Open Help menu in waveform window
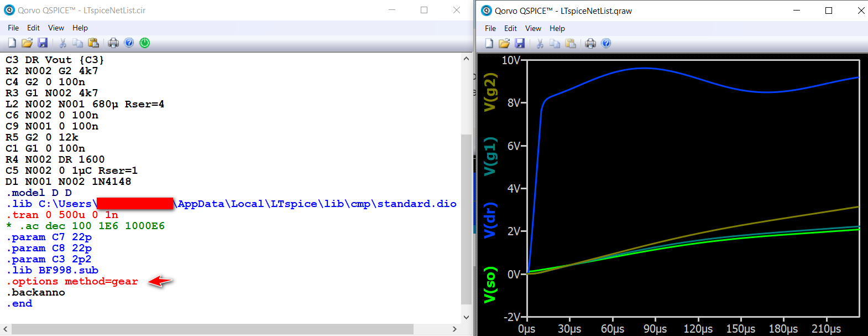Viewport: 868px width, 336px height. pyautogui.click(x=557, y=28)
